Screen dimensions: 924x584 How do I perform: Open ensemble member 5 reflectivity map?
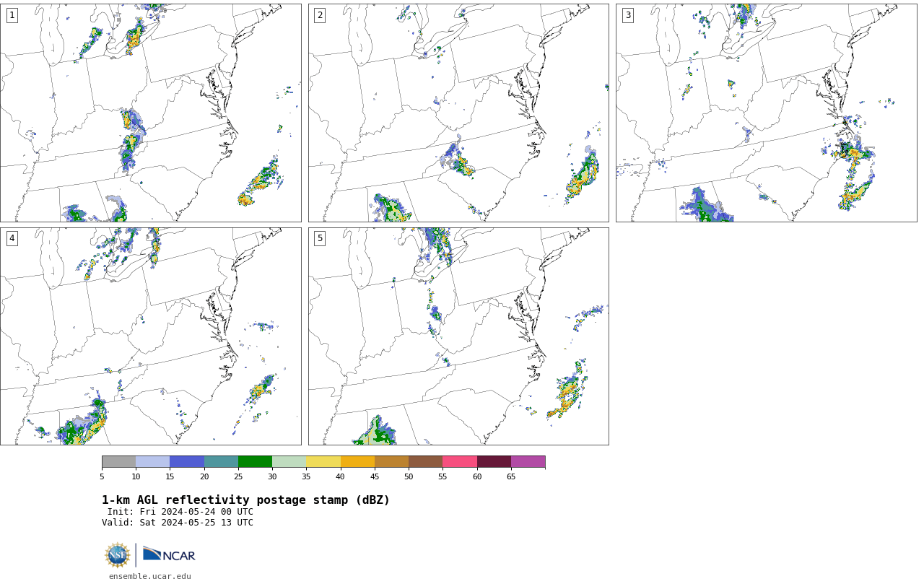458,336
